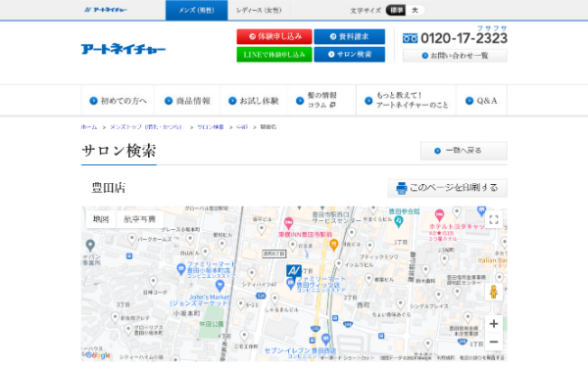Click 一覧へ戻る button
This screenshot has height=369, width=588.
(x=464, y=151)
